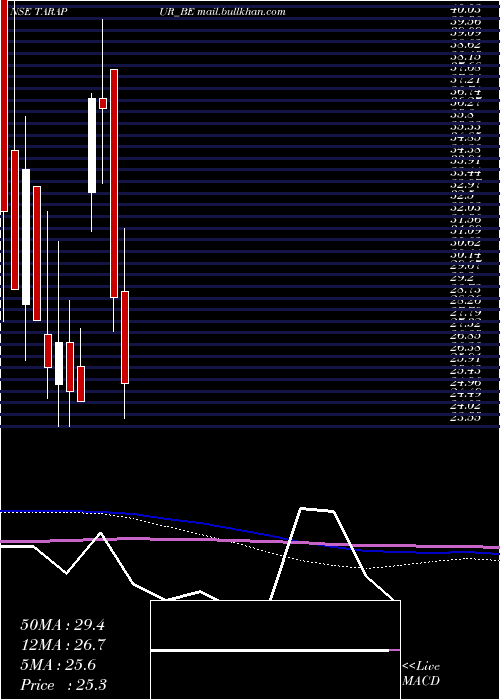Click the 'Price : 25.3' reading

(x=63, y=685)
